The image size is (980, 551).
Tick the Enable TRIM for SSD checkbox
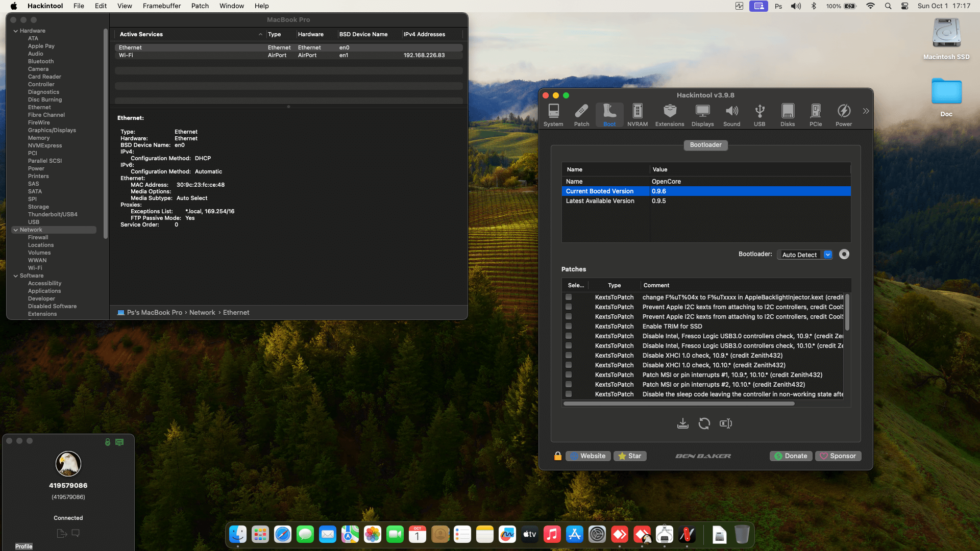[x=569, y=326]
